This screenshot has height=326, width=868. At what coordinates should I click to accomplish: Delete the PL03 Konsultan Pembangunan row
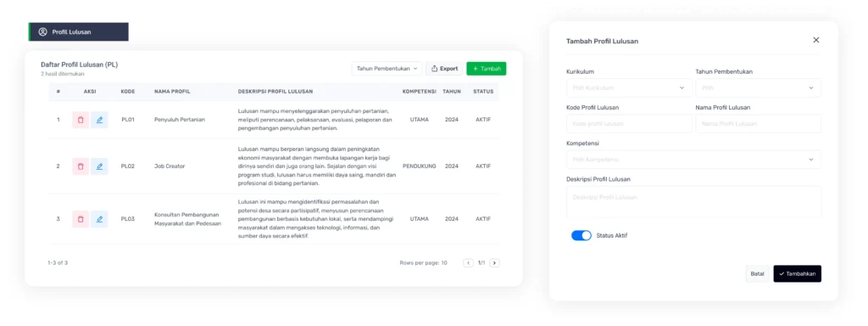[81, 219]
